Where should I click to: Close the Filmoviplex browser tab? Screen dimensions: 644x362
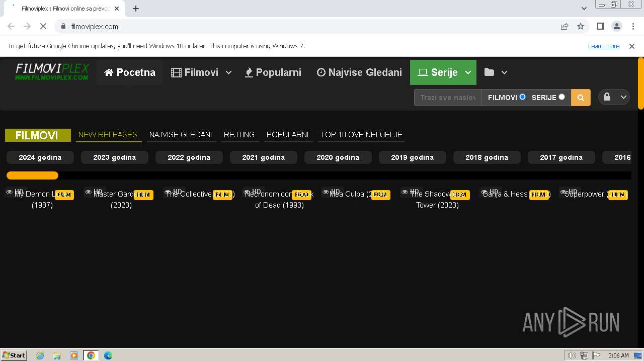(x=117, y=9)
